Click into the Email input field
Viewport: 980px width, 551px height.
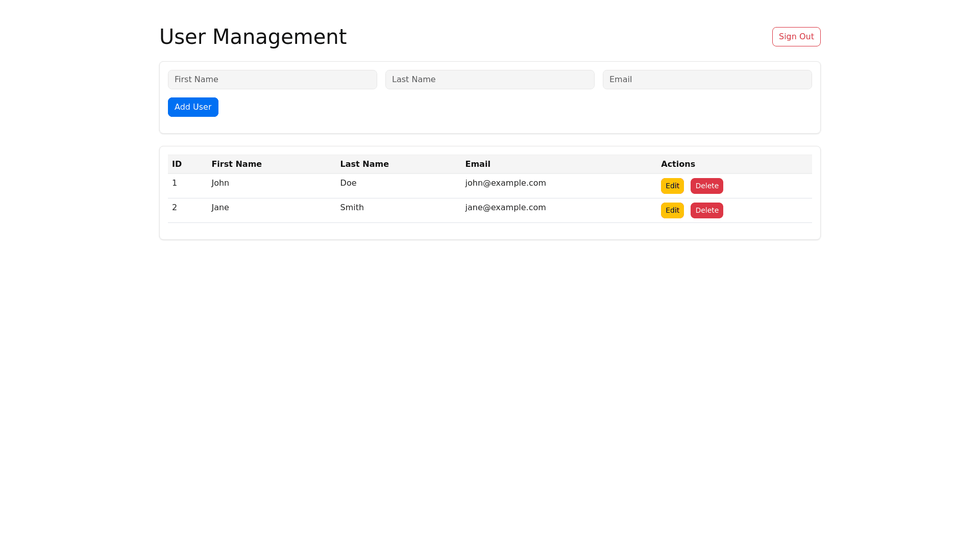[x=707, y=80]
